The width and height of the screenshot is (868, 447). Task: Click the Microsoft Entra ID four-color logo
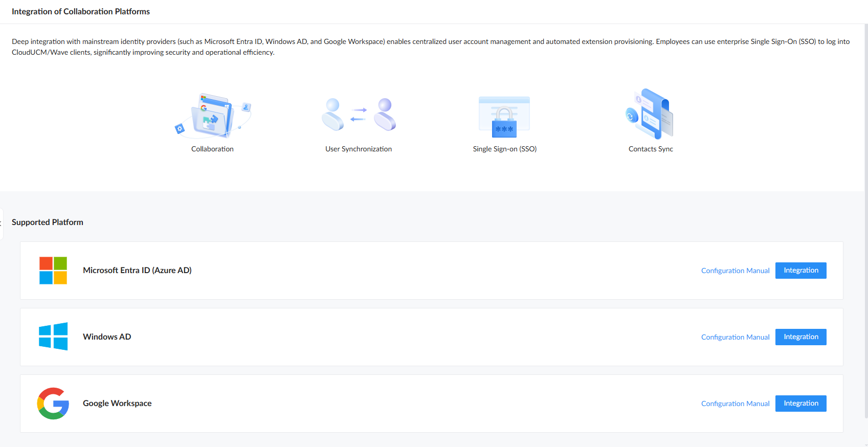click(53, 271)
